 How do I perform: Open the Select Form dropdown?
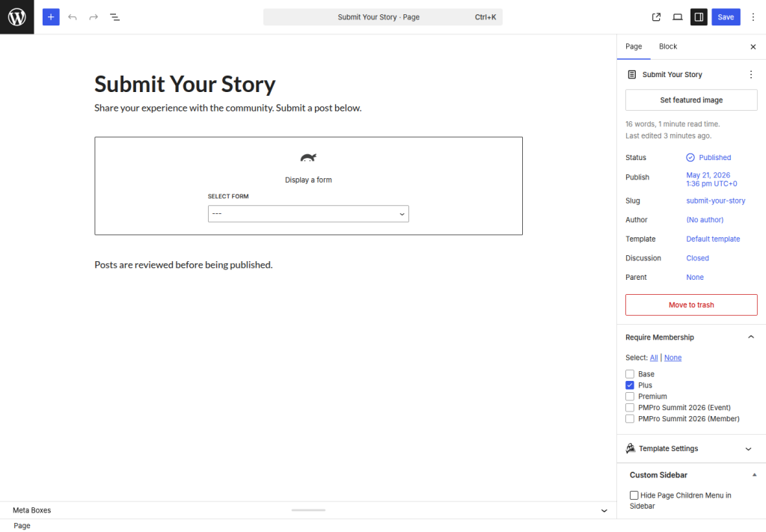click(308, 213)
